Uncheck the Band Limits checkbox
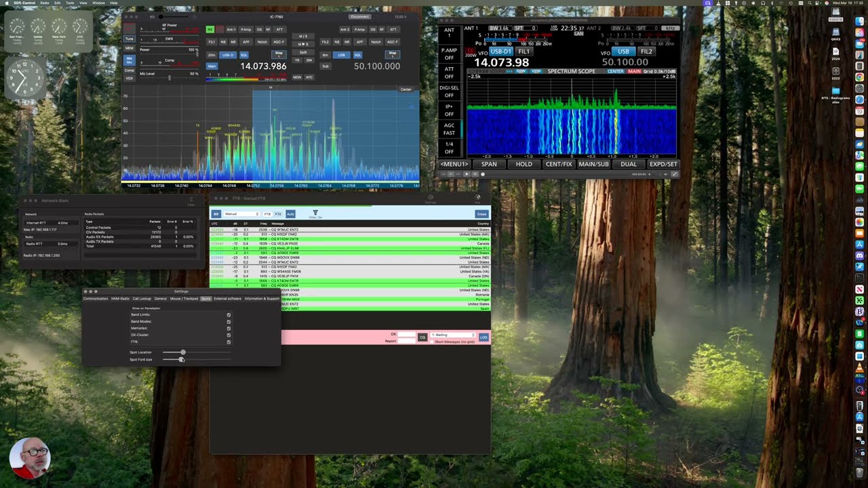Image resolution: width=868 pixels, height=488 pixels. click(229, 314)
